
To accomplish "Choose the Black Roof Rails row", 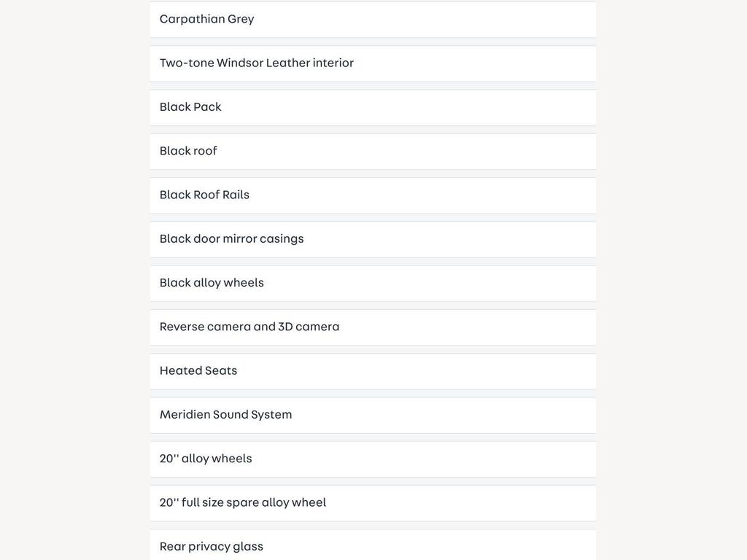I will 373,195.
